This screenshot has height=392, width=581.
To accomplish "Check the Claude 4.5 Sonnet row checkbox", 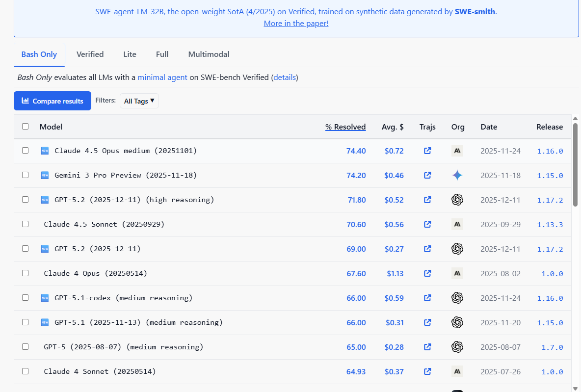I will [26, 224].
